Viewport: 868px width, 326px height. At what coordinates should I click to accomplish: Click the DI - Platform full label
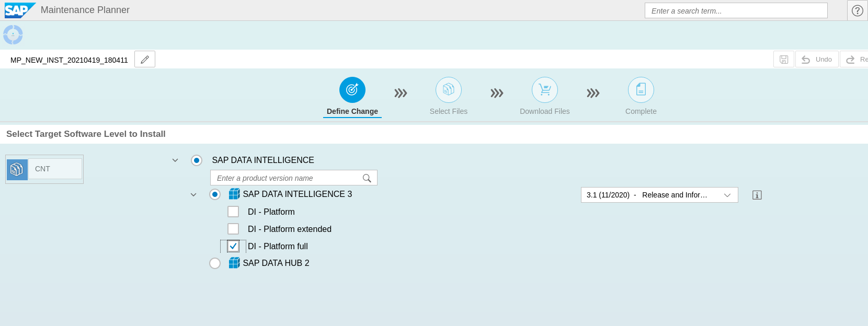pos(278,246)
